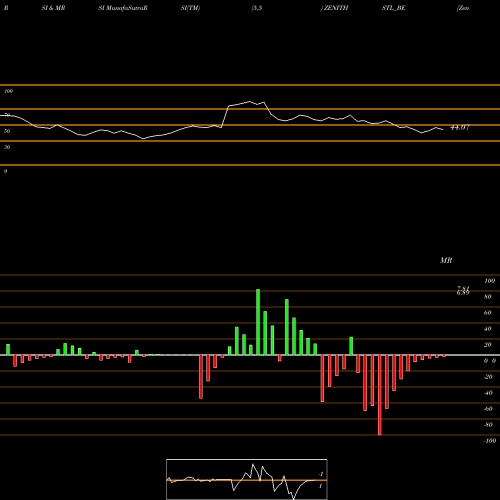
Task: Click the MR panel title label
Action: point(446,260)
